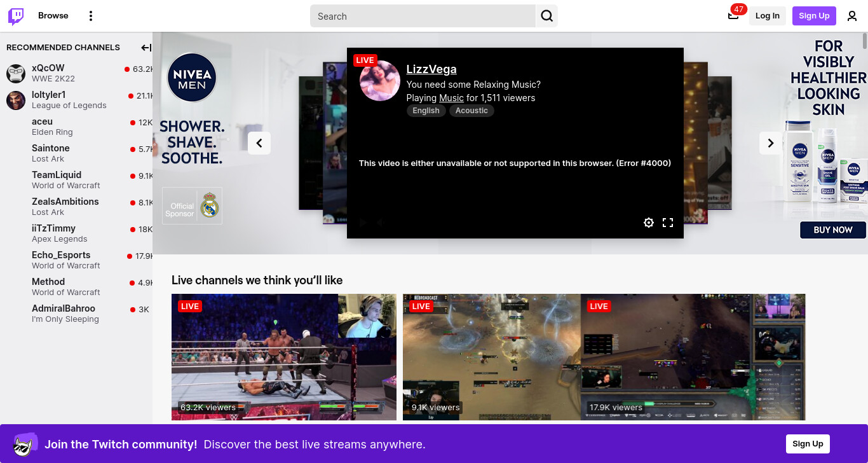Click the mascot icon in bottom banner
Screen dimensions: 868x463
coord(25,444)
